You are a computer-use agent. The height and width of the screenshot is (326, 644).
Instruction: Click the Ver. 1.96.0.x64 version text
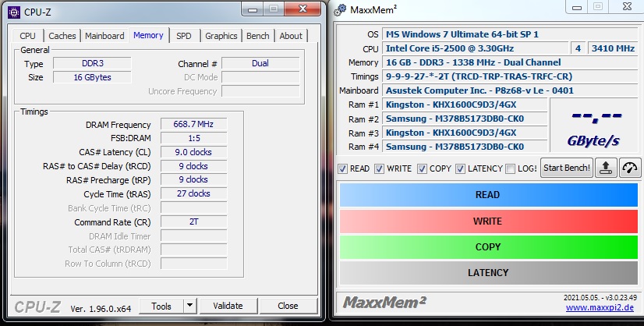[101, 309]
